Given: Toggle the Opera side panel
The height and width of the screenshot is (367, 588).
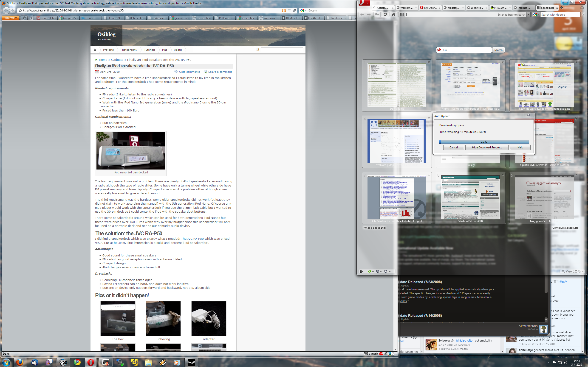Looking at the screenshot, I should (x=362, y=271).
